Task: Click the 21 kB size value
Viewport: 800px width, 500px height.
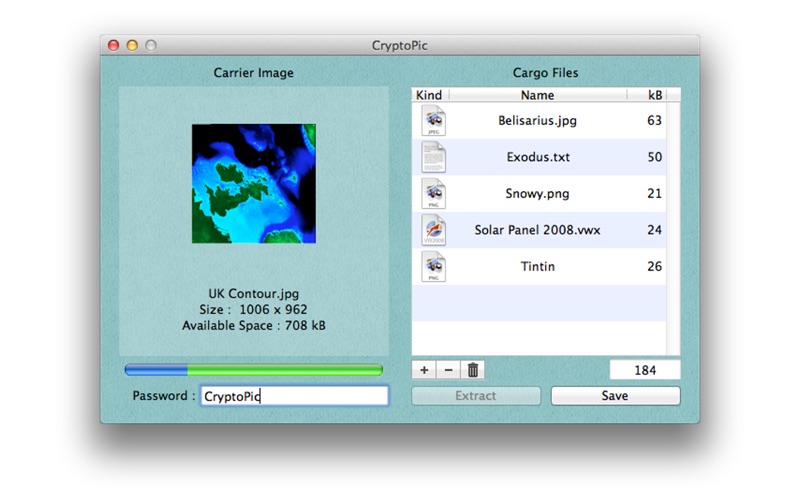Action: point(655,194)
